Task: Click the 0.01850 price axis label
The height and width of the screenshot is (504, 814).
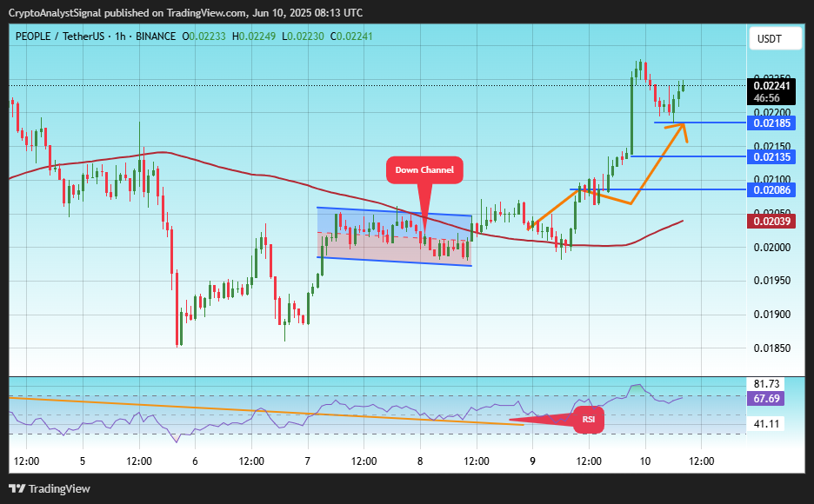Action: pos(772,348)
